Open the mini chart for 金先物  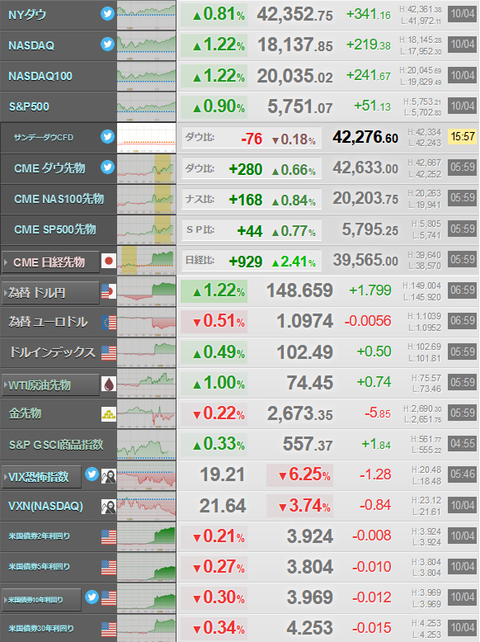click(146, 414)
